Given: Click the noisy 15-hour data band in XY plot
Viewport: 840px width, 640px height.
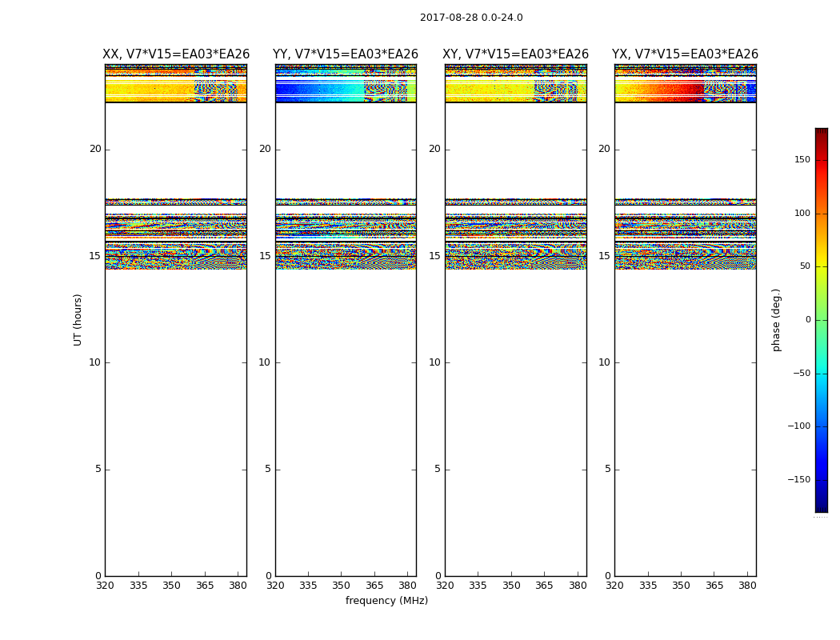Looking at the screenshot, I should pos(516,256).
